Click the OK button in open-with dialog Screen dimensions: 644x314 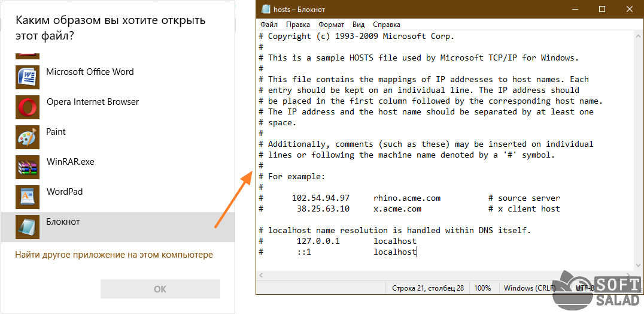coord(160,289)
